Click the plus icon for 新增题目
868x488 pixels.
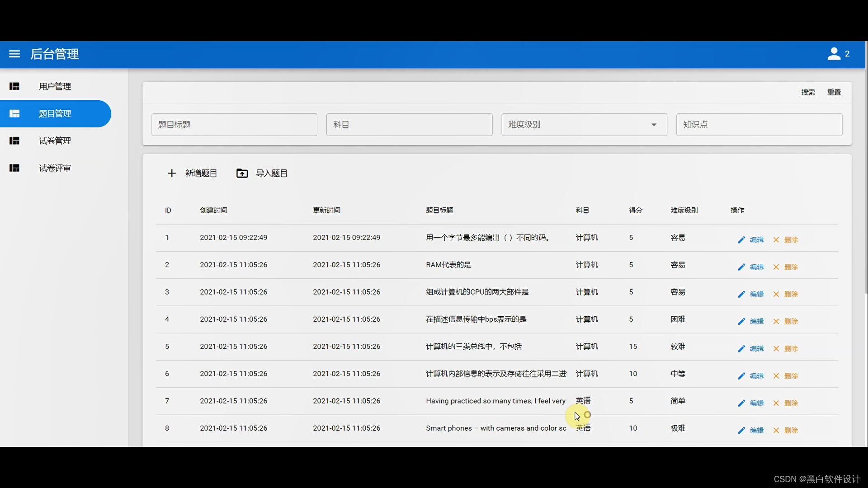171,174
